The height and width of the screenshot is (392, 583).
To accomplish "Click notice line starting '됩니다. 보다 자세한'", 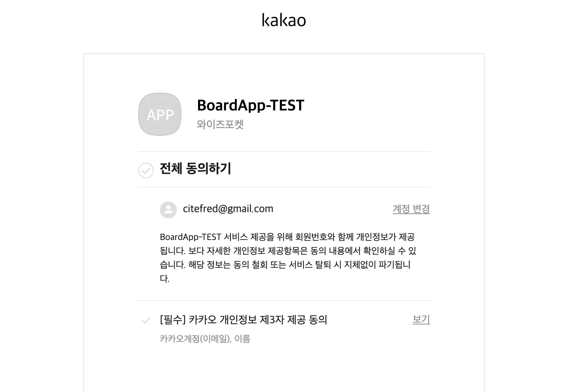I will click(288, 251).
